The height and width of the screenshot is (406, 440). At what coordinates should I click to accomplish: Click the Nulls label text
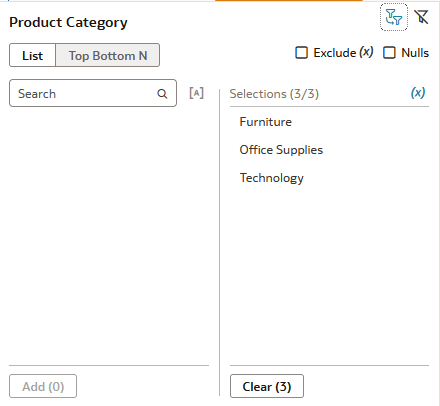pyautogui.click(x=415, y=53)
